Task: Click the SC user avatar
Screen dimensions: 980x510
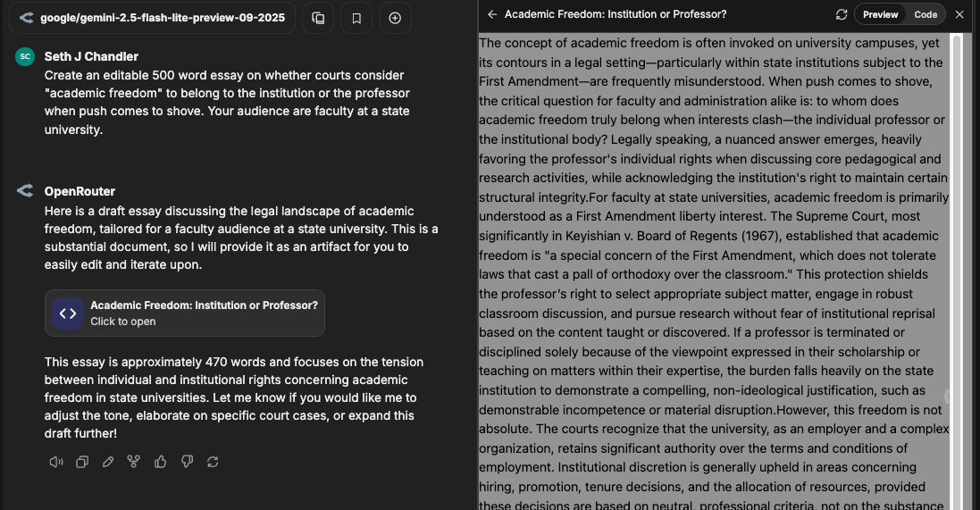Action: pos(25,56)
